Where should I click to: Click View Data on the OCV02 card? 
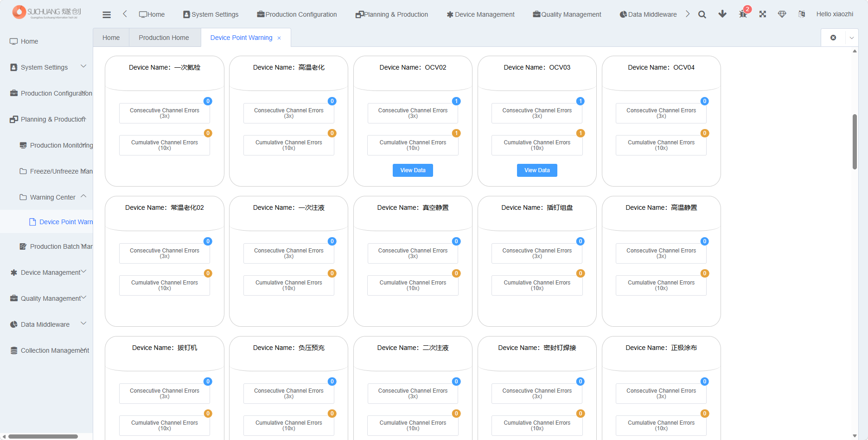(413, 170)
